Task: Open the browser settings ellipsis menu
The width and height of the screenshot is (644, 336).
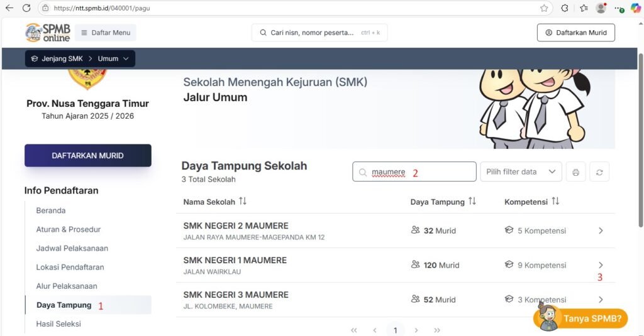Action: click(619, 8)
